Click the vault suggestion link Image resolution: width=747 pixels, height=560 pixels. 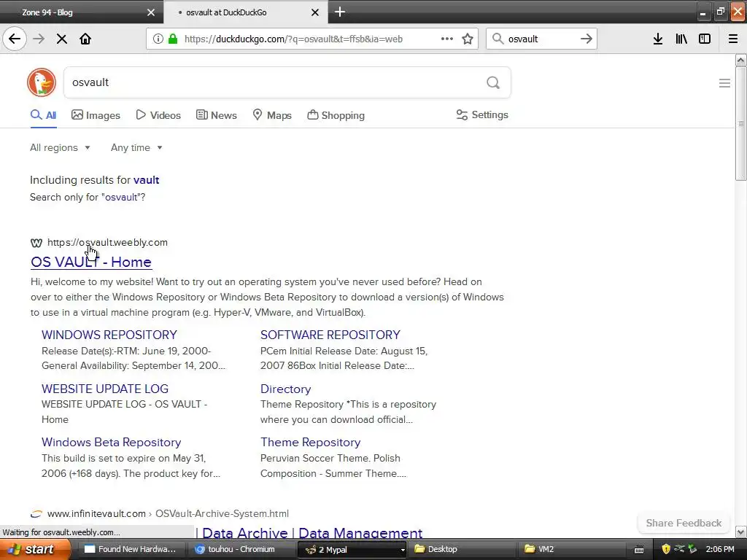[x=146, y=180]
